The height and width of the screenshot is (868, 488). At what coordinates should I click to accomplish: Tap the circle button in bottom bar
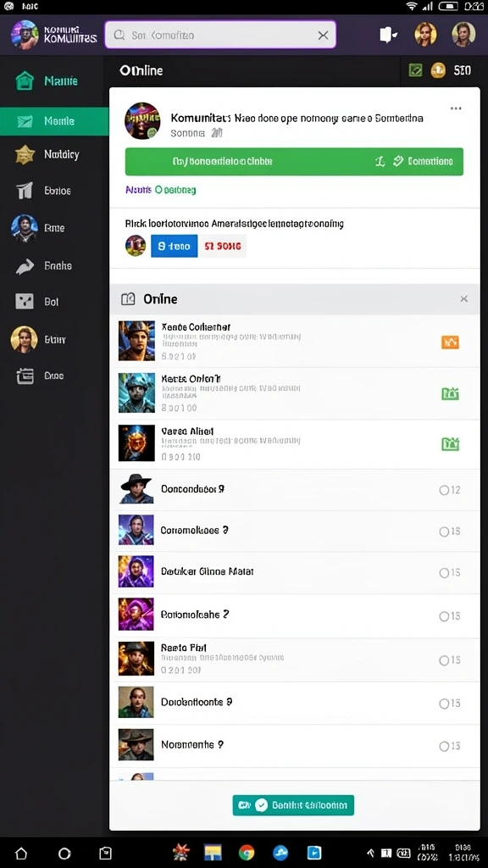(64, 853)
